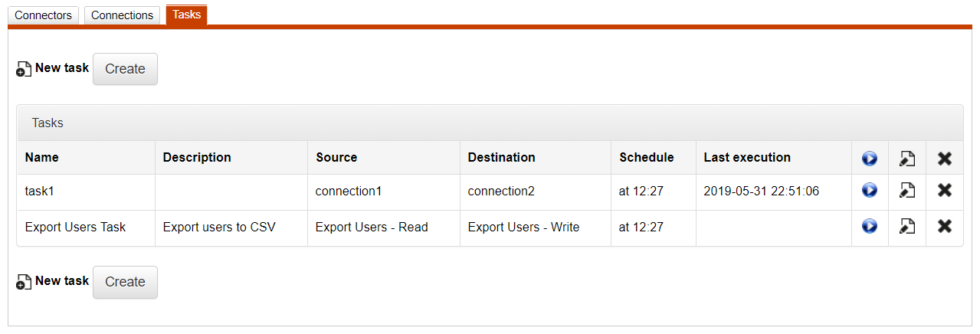
Task: Select the Export Users Task name cell
Action: click(x=75, y=228)
